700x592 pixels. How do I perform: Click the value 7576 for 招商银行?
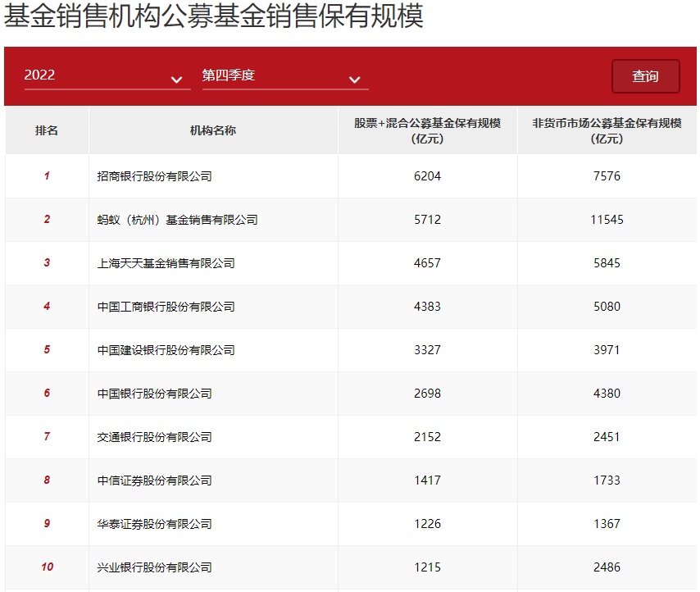[x=607, y=176]
